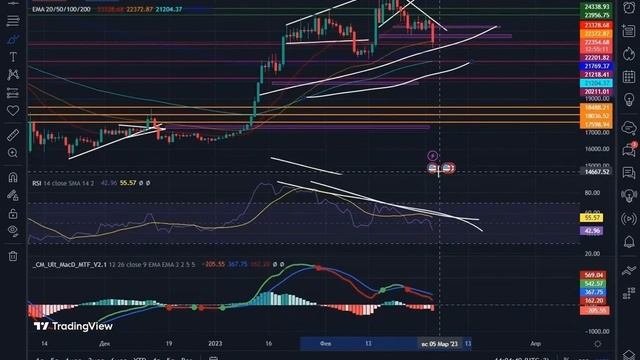Open the Ideas Stream comment panel
The height and width of the screenshot is (360, 640).
(629, 173)
